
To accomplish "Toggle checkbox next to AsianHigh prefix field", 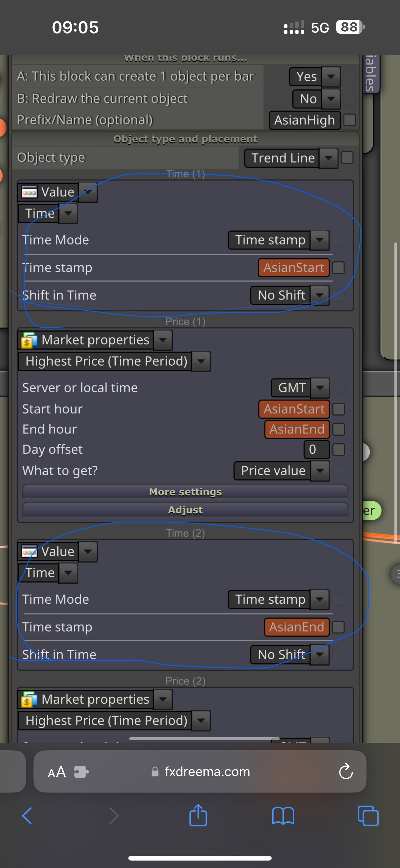I will [350, 120].
